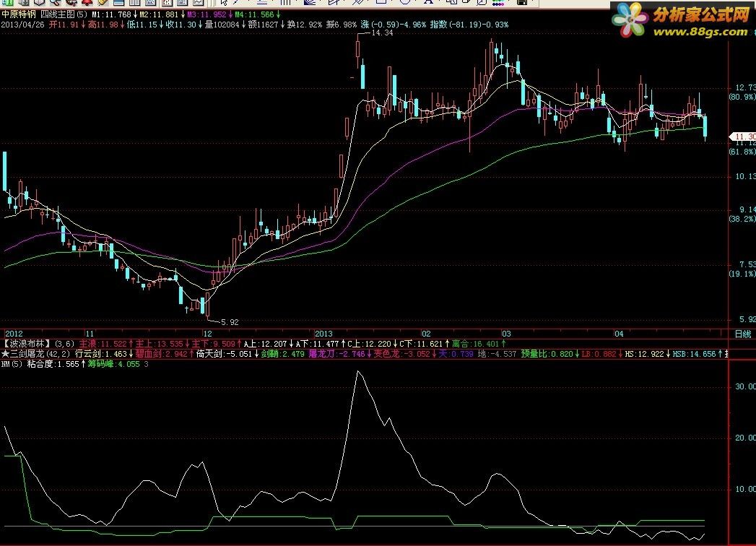
Task: Click the 11.30 current price tag on axis
Action: (744, 136)
